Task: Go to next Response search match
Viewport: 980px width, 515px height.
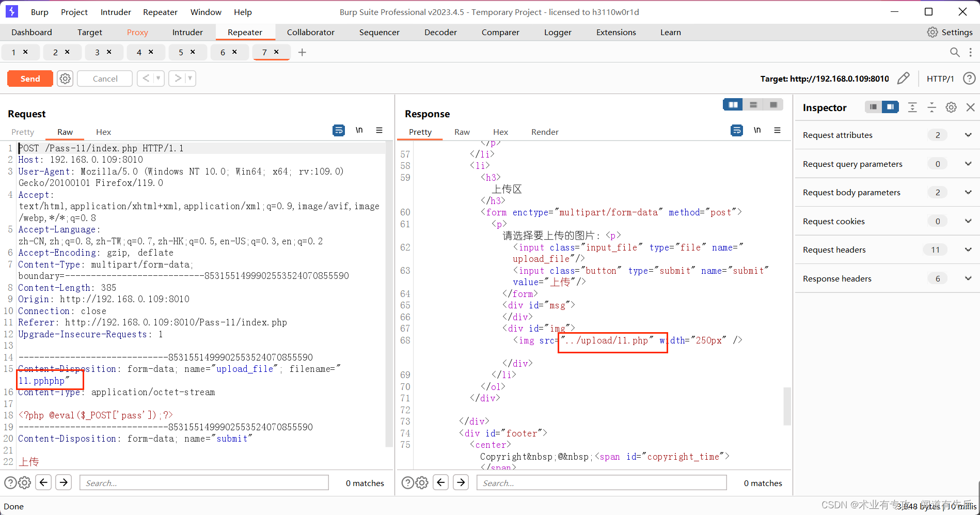Action: click(461, 482)
